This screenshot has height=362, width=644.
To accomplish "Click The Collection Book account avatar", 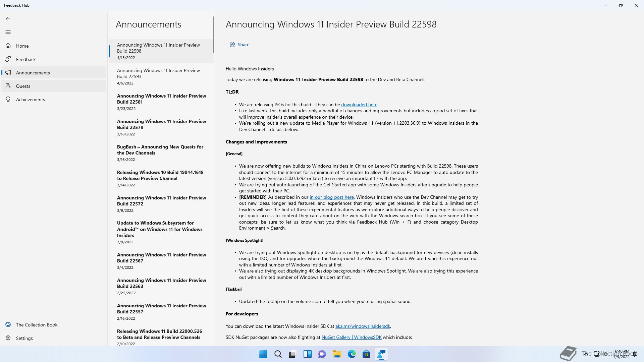I will pos(8,324).
